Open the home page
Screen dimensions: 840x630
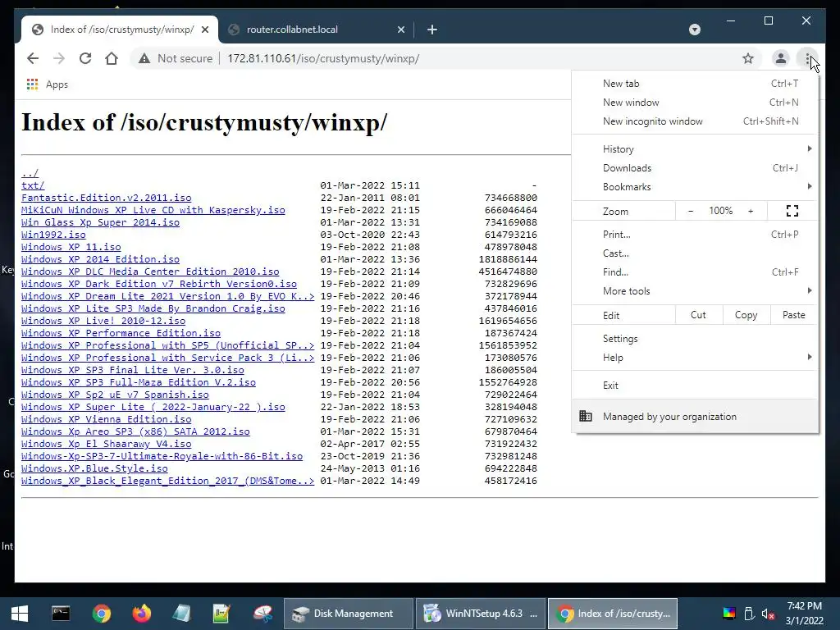point(112,58)
